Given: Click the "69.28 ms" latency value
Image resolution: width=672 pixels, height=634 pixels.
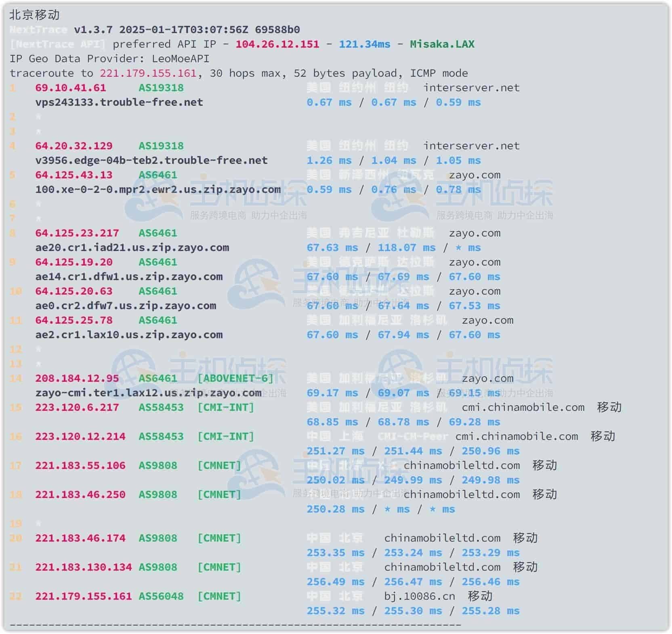Looking at the screenshot, I should pos(475,422).
